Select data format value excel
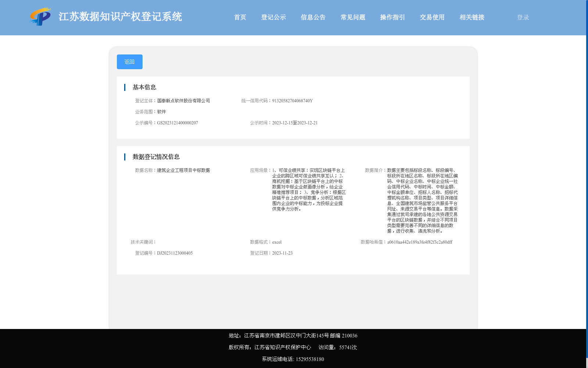Image resolution: width=588 pixels, height=368 pixels. coord(277,242)
